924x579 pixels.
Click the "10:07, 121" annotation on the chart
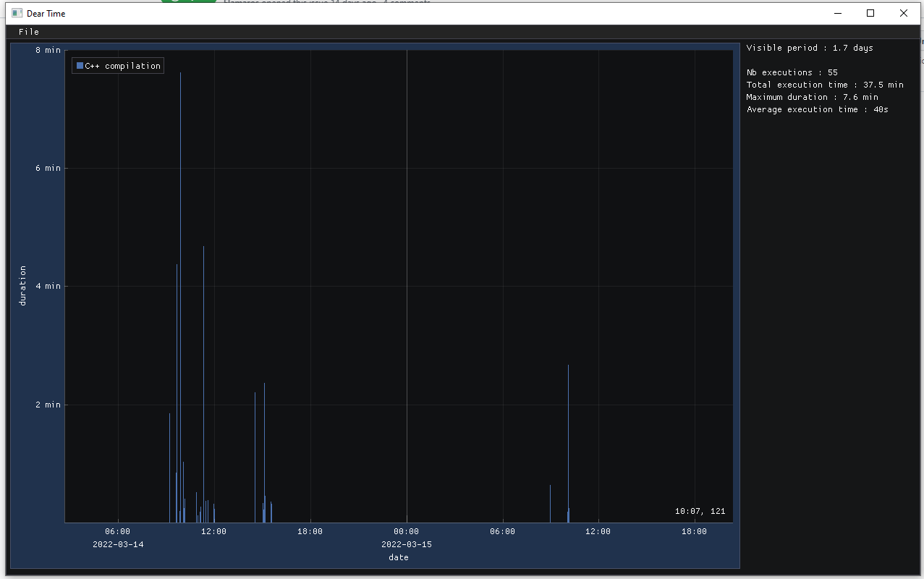(700, 510)
